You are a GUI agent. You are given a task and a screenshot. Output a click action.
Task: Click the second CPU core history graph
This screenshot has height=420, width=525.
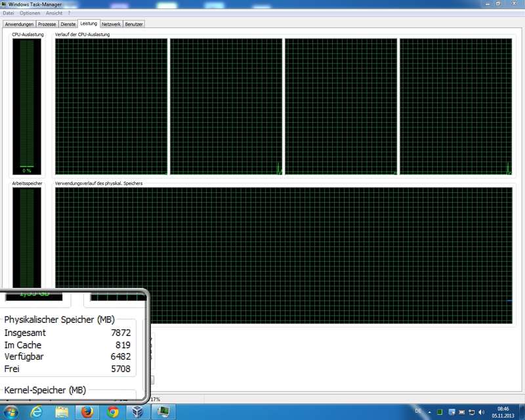point(226,106)
